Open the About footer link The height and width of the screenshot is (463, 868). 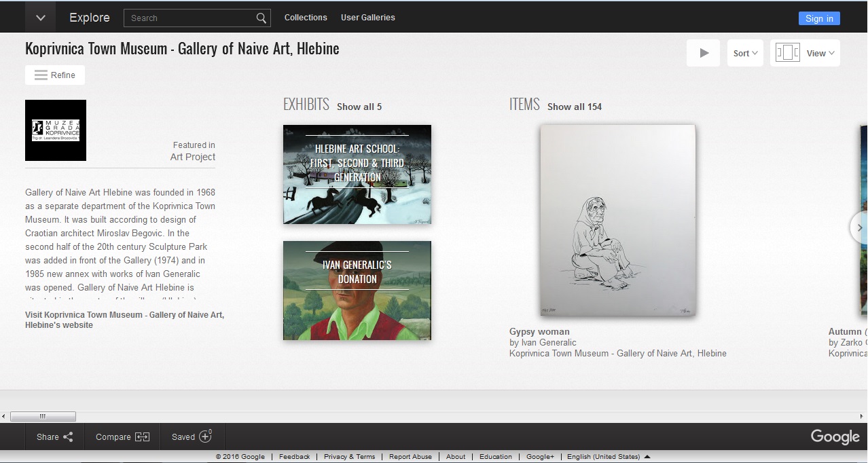click(x=456, y=457)
